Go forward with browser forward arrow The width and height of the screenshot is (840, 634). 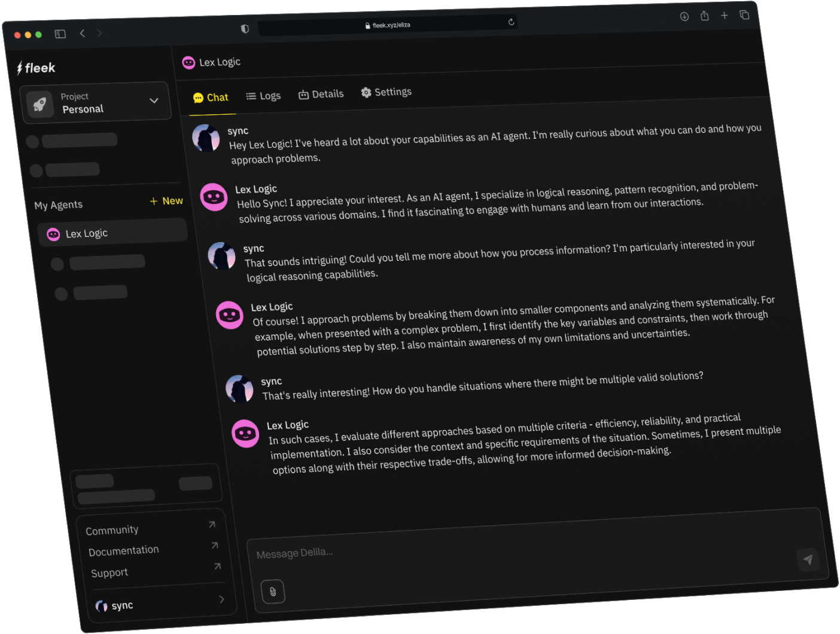pyautogui.click(x=99, y=33)
